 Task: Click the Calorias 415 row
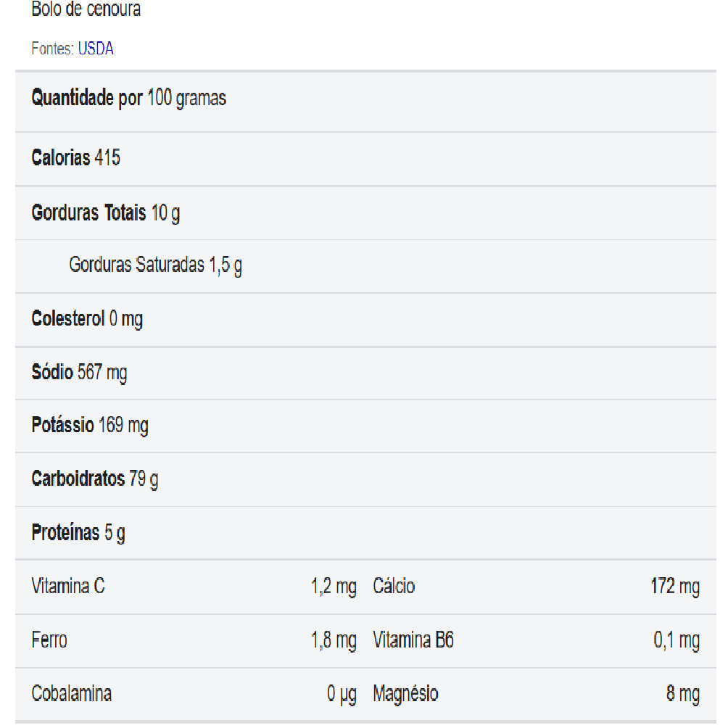pos(76,158)
